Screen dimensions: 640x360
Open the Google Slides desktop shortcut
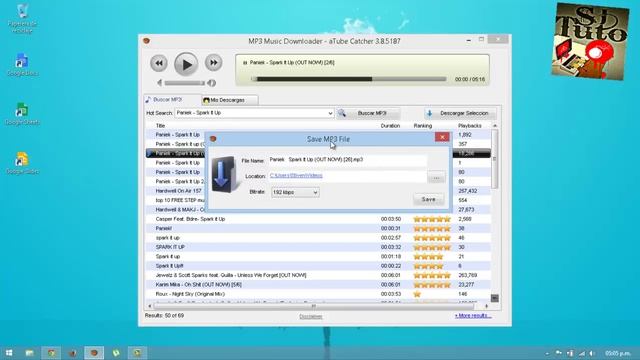click(22, 163)
